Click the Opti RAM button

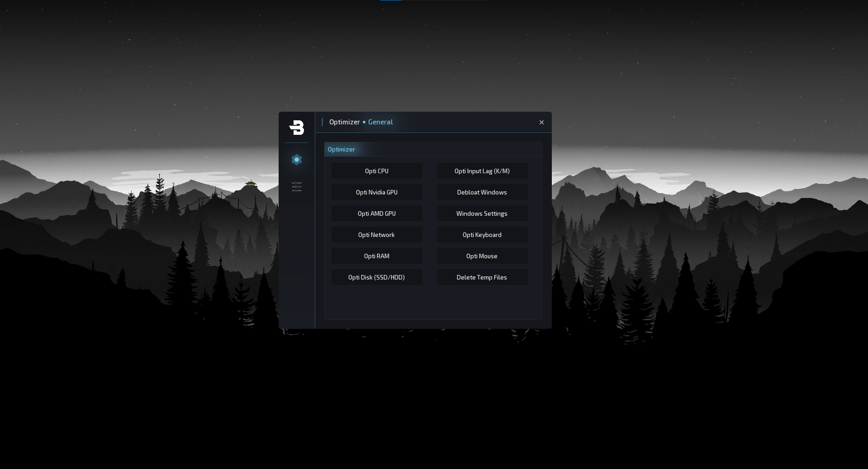pyautogui.click(x=377, y=256)
